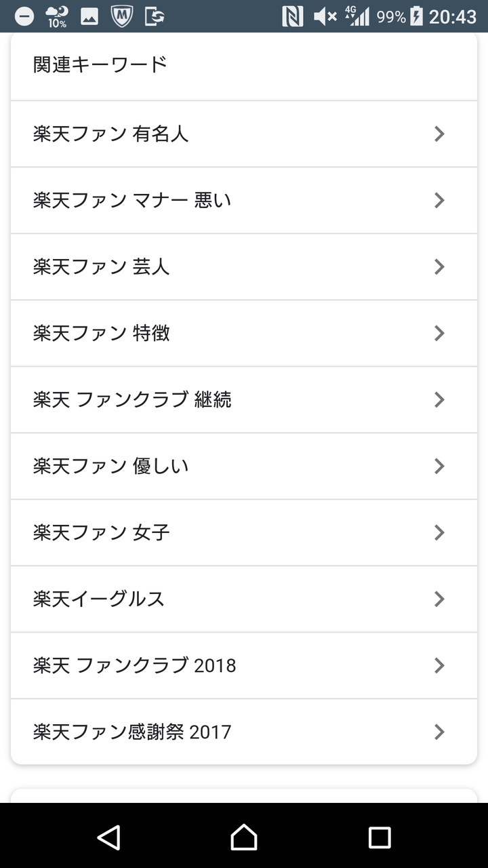The width and height of the screenshot is (488, 868).
Task: Select the 楽天ファン 女子 keyword
Action: pos(102,533)
